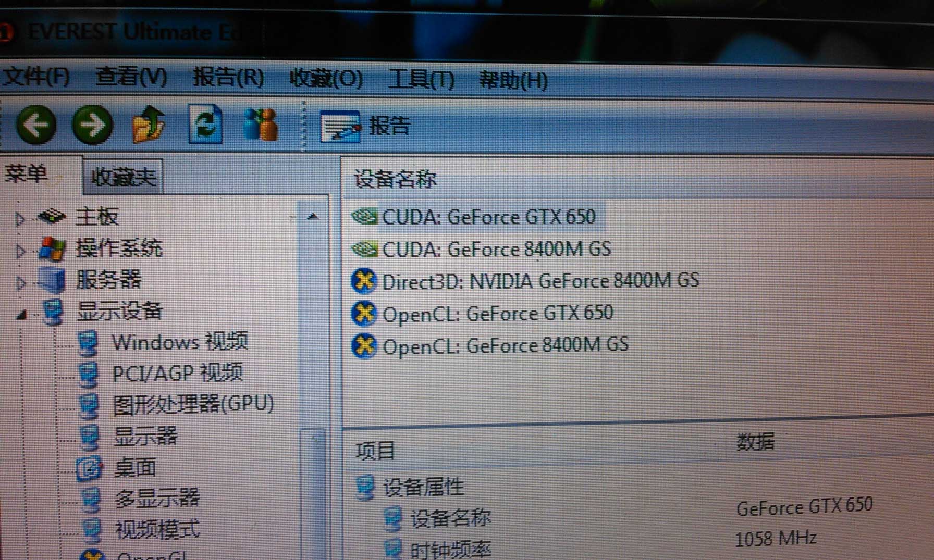Select CUDA: GeForce GTX 650 device
934x560 pixels.
click(488, 217)
